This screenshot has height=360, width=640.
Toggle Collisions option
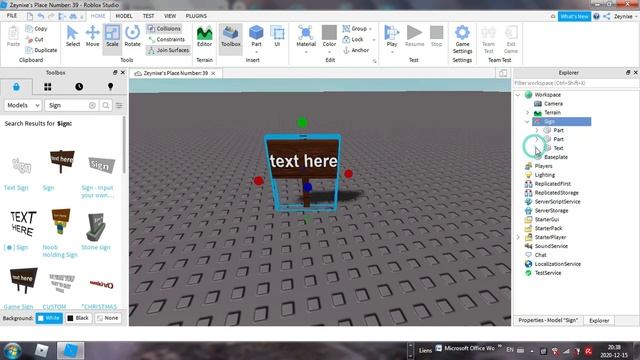click(164, 29)
